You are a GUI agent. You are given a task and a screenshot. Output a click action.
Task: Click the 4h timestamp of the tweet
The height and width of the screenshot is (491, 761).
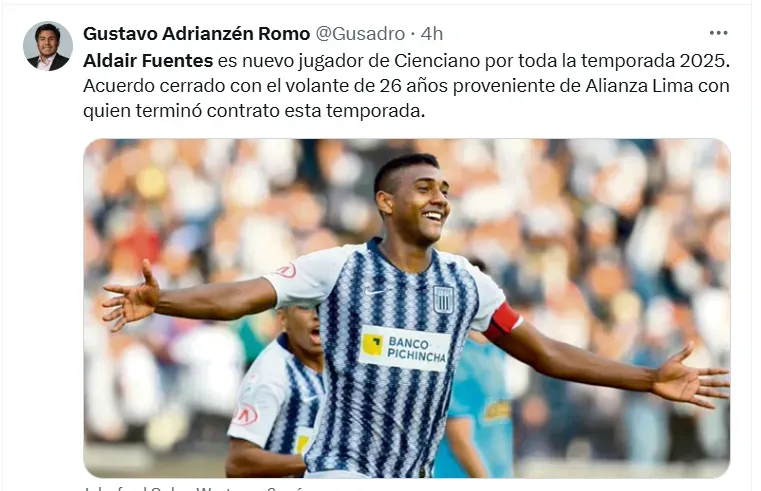click(432, 33)
